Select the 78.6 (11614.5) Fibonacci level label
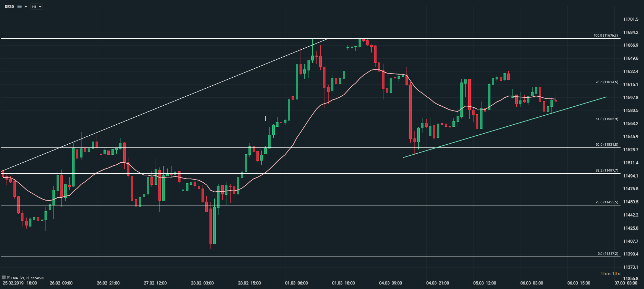The height and width of the screenshot is (289, 644). tap(606, 82)
